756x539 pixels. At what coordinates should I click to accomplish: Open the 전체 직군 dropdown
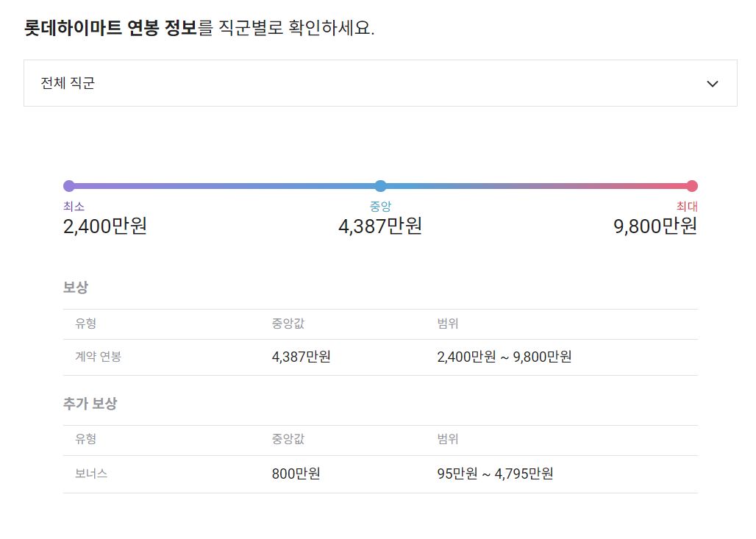click(x=379, y=83)
